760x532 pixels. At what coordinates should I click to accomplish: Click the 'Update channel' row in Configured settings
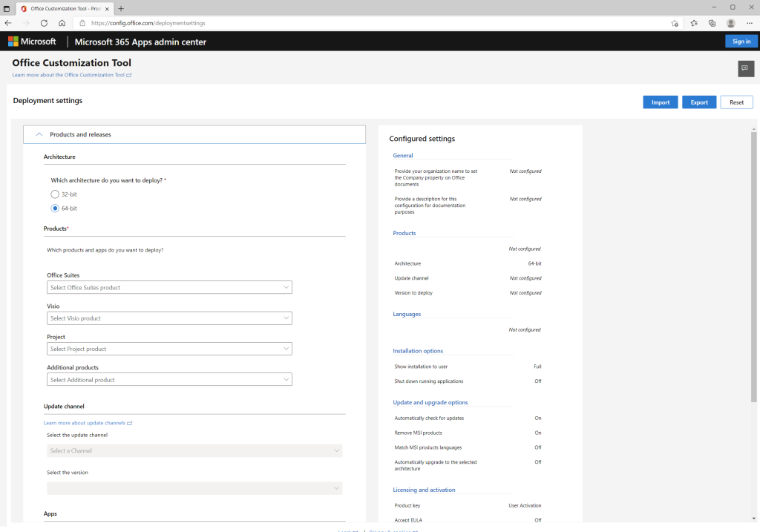pos(468,278)
